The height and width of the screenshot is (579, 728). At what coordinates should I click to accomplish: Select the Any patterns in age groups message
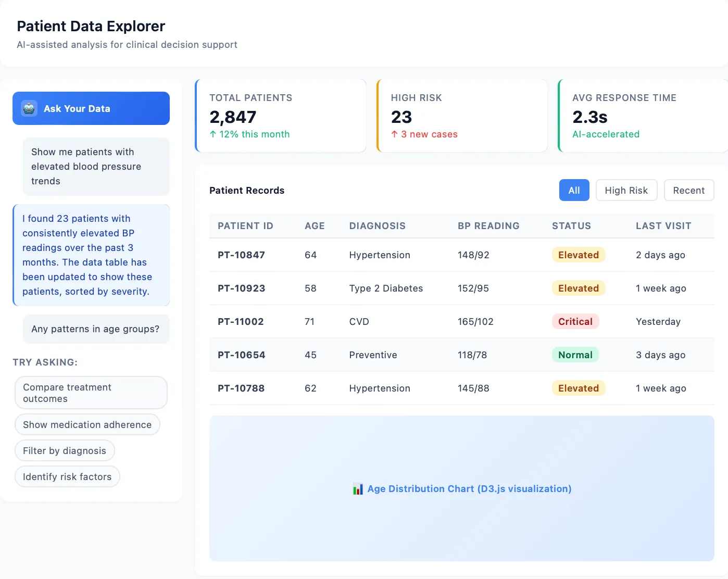(96, 329)
